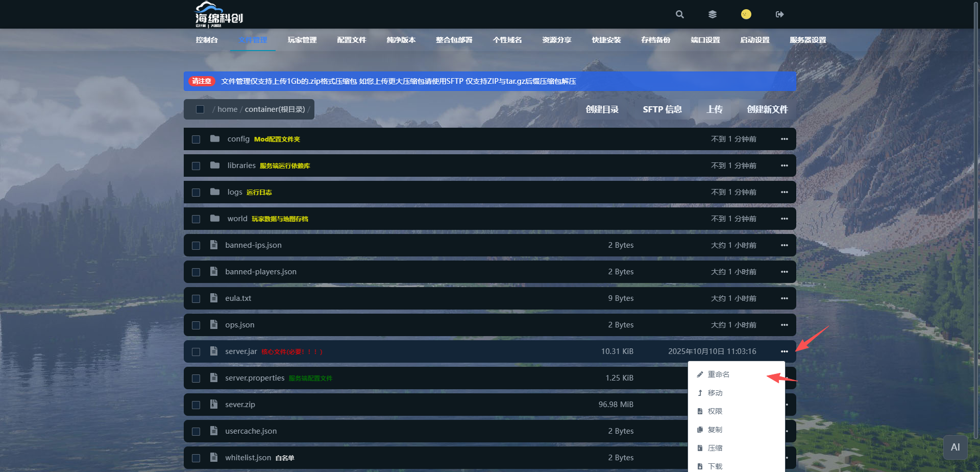The height and width of the screenshot is (472, 980).
Task: Open the config folder icon
Action: (x=215, y=139)
